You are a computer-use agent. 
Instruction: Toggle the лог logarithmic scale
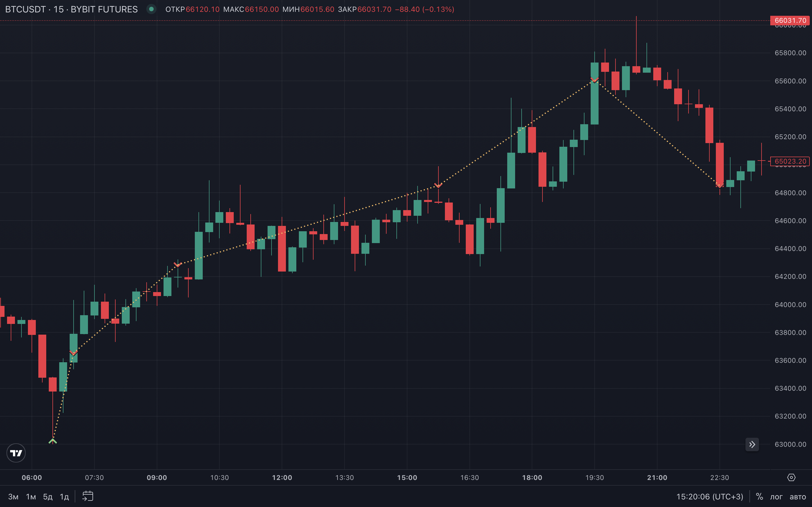(776, 497)
